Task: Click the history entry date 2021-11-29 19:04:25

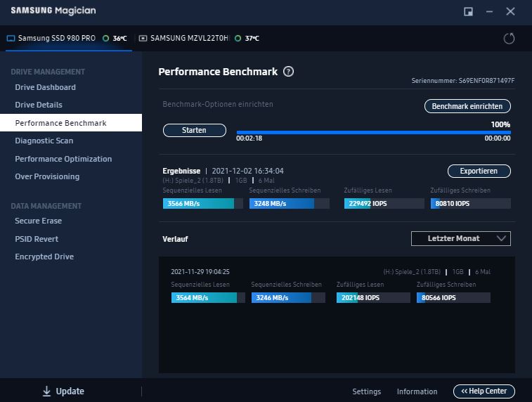Action: pyautogui.click(x=200, y=272)
